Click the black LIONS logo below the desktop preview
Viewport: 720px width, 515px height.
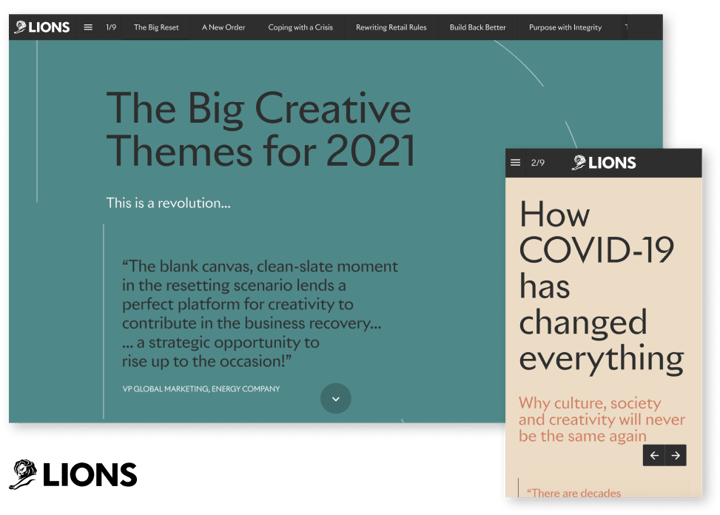click(72, 474)
